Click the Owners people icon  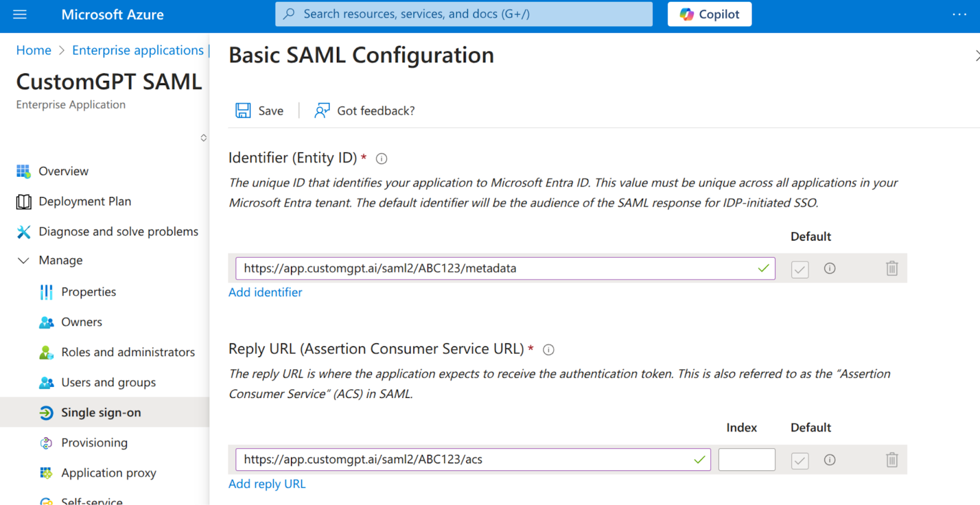(x=47, y=323)
